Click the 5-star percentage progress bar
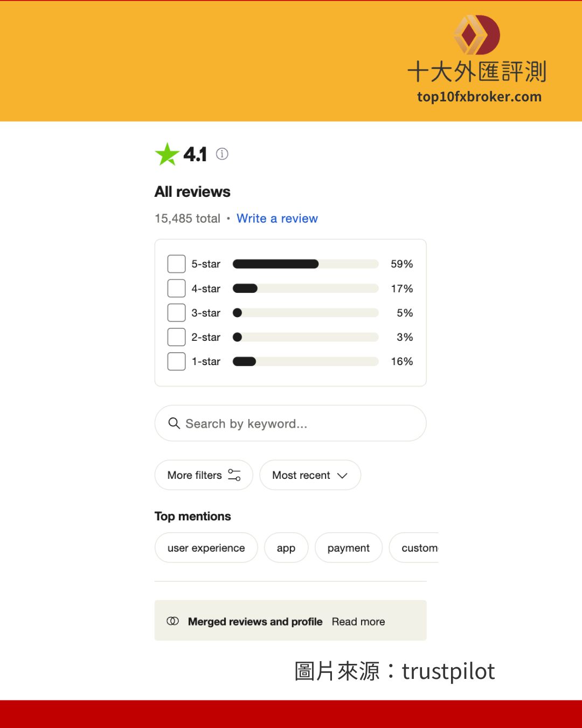This screenshot has height=728, width=582. click(x=306, y=264)
